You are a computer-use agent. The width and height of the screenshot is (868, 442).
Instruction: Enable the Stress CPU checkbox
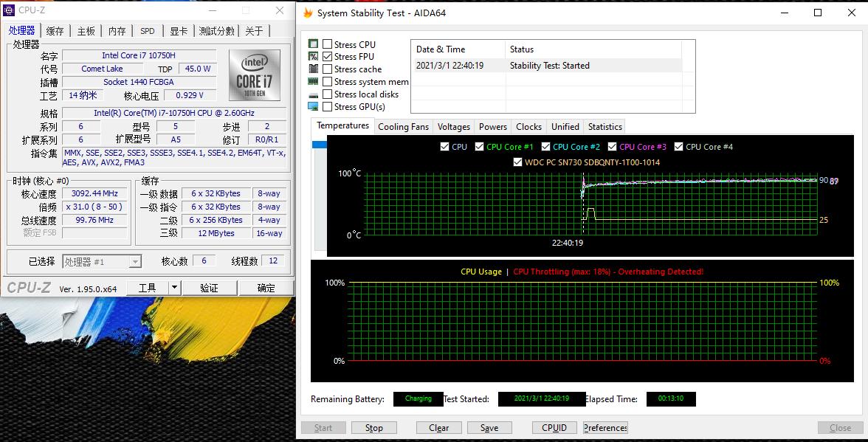328,44
